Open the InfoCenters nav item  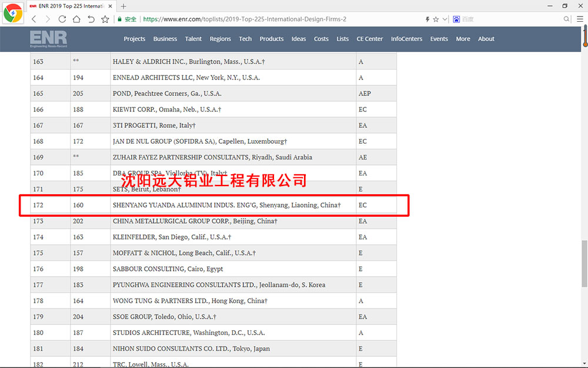coord(406,39)
